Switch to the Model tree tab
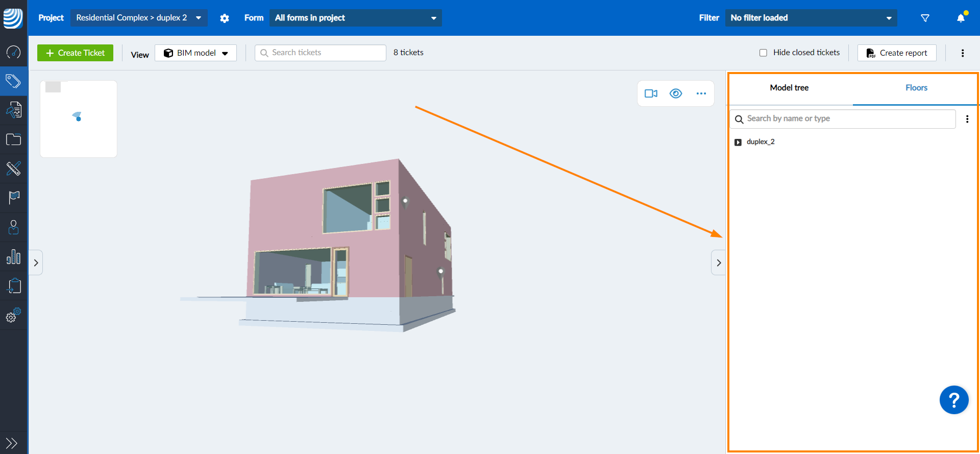 tap(789, 88)
